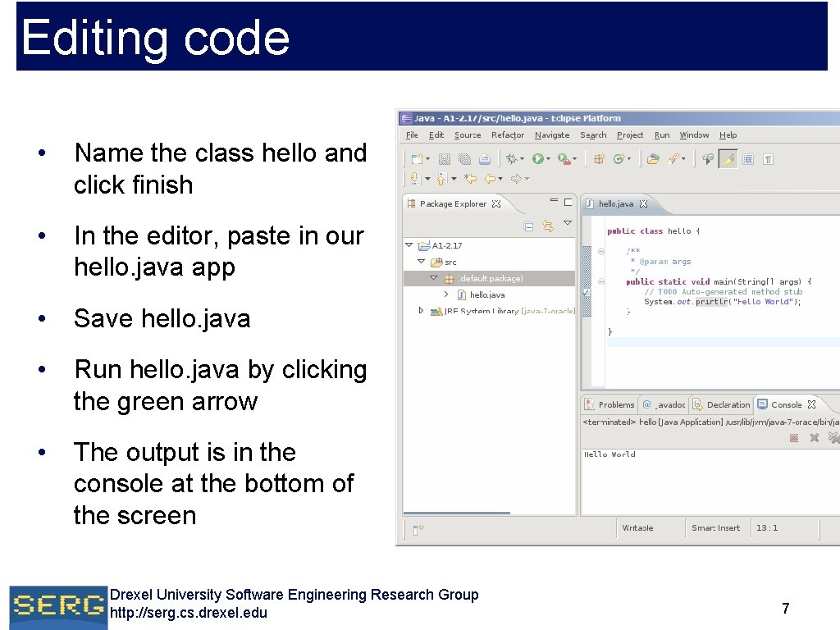840x630 pixels.
Task: Click the Last Edit Location icon
Action: (470, 178)
